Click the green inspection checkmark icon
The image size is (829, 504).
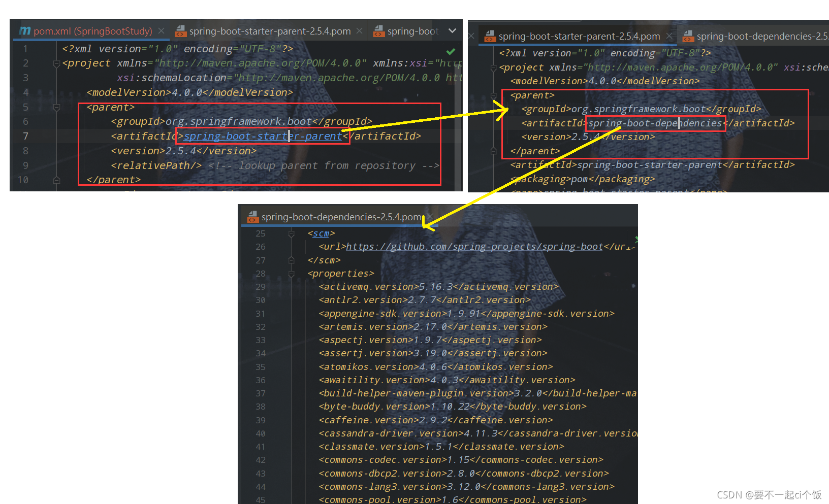(x=451, y=51)
